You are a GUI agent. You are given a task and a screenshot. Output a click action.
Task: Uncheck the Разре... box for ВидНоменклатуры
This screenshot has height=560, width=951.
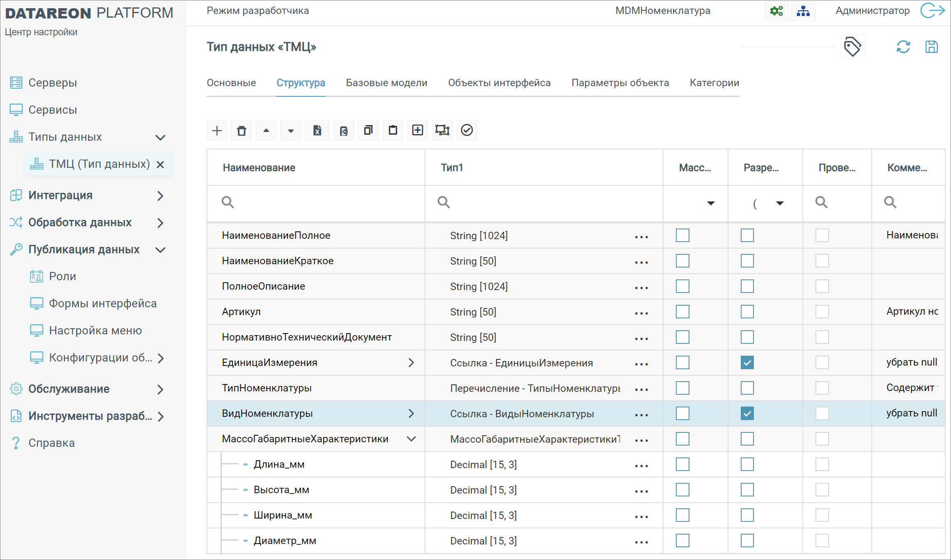pos(747,414)
